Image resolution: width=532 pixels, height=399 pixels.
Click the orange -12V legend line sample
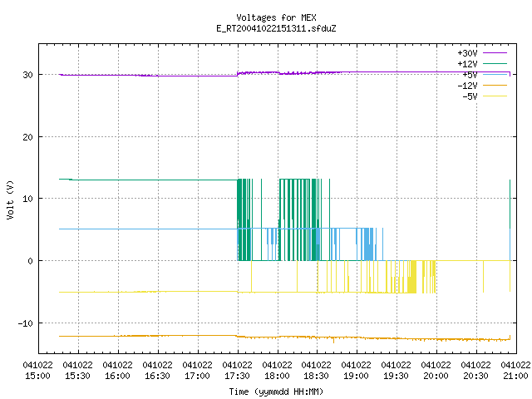click(x=495, y=85)
